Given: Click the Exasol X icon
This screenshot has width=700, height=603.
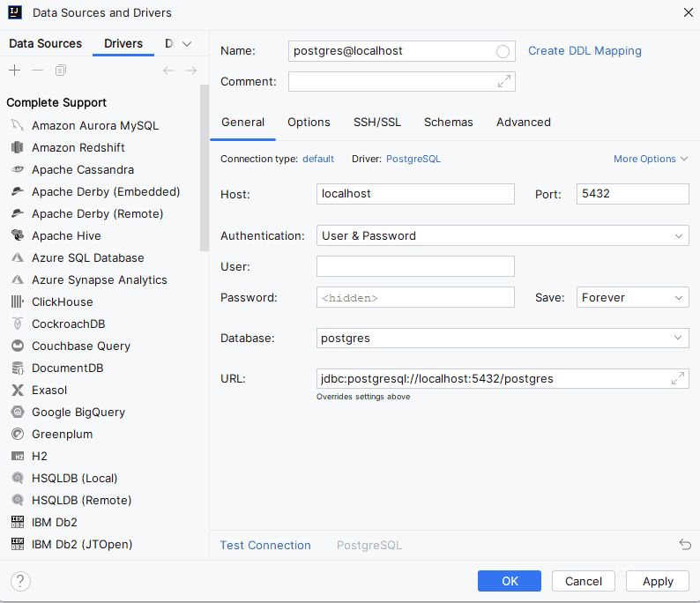Looking at the screenshot, I should (x=18, y=390).
